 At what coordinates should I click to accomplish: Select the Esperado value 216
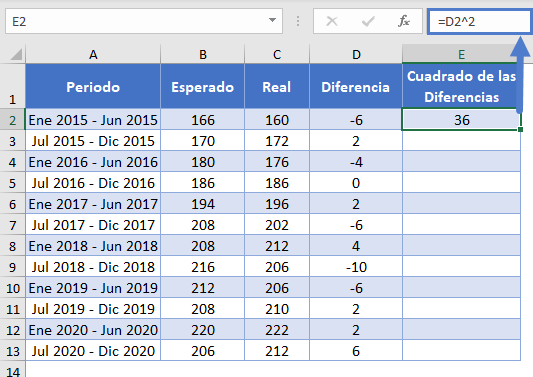[203, 267]
